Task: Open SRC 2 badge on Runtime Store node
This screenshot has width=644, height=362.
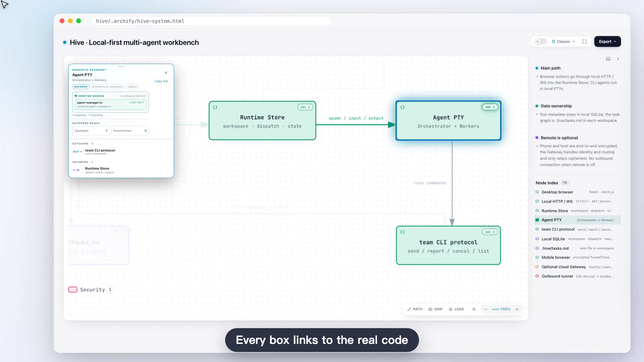Action: 305,107
